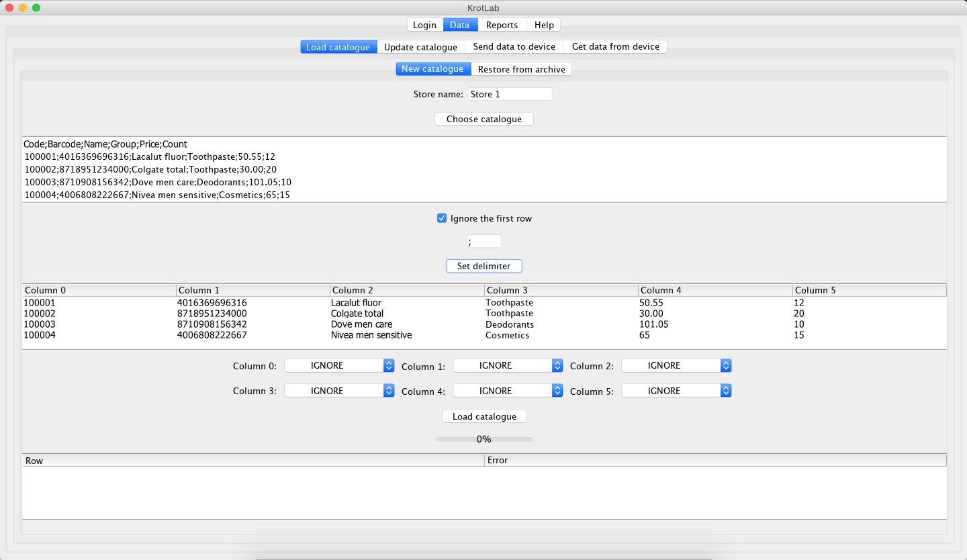Click the raw header line Code;Barcode;Name;Group;Price;Count

[105, 144]
